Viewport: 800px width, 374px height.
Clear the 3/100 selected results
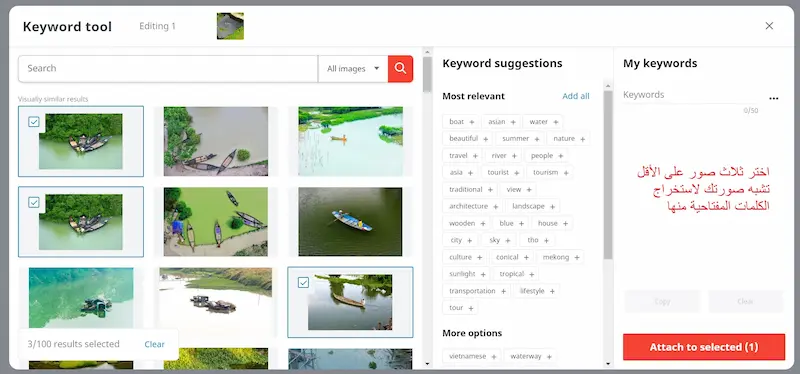click(x=154, y=344)
